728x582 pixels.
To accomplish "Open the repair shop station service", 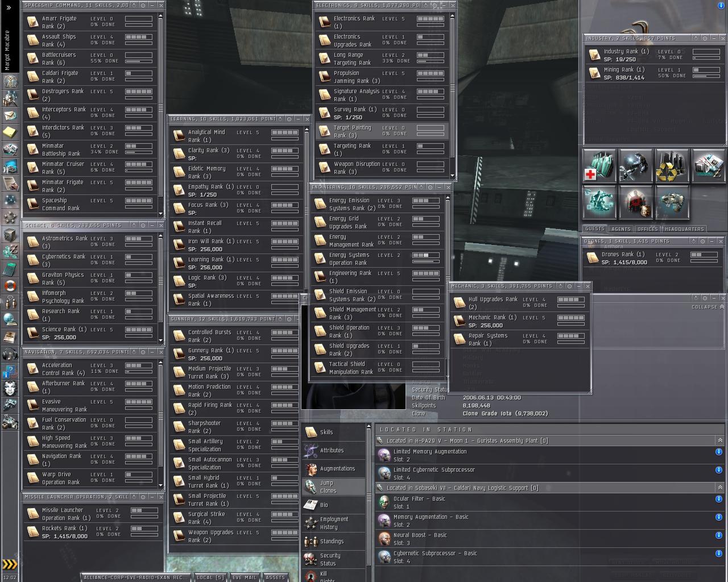I will pos(635,166).
